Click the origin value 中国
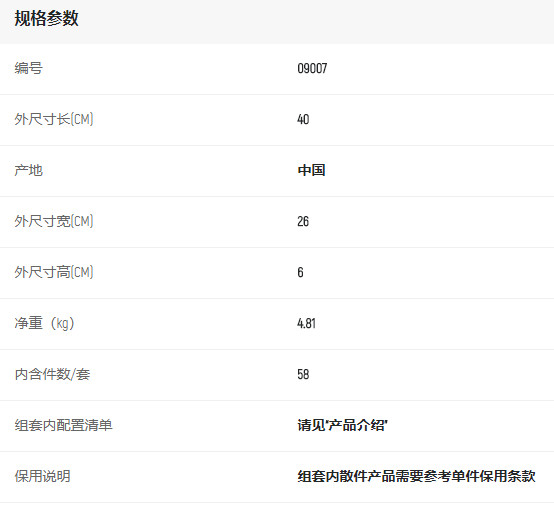This screenshot has width=554, height=526. click(x=311, y=170)
